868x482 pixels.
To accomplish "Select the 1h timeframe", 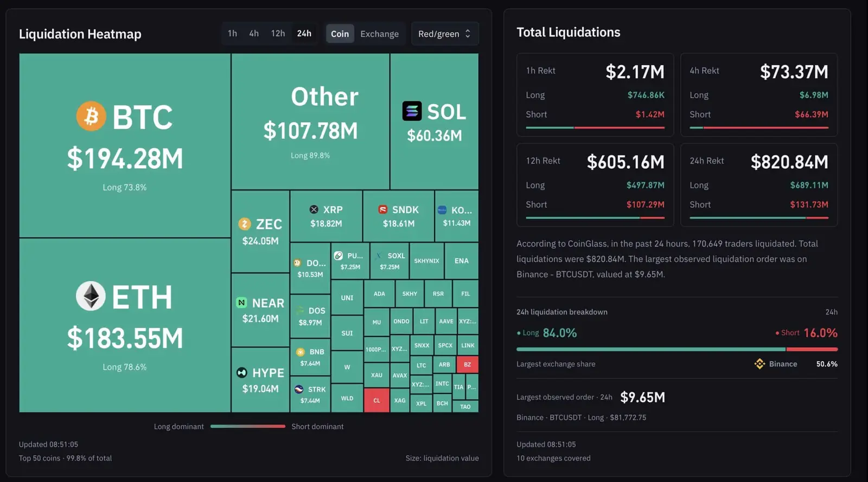I will pos(232,34).
